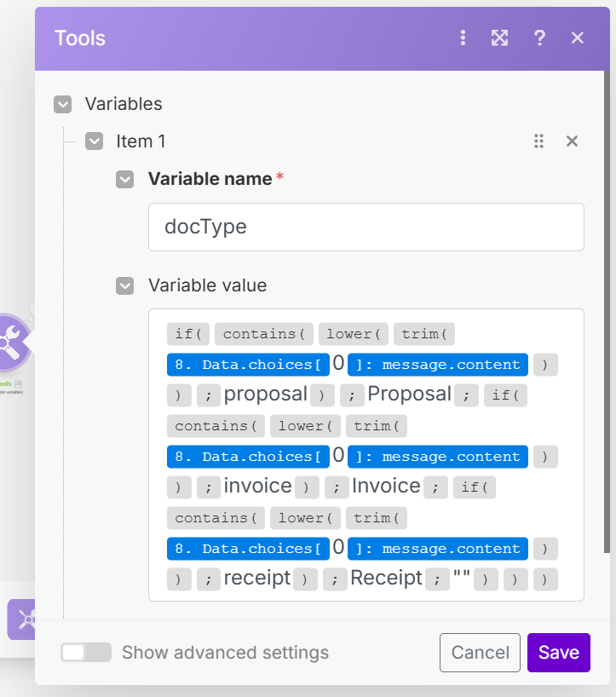616x697 pixels.
Task: Click the purple module icon at bottom left
Action: pyautogui.click(x=22, y=619)
